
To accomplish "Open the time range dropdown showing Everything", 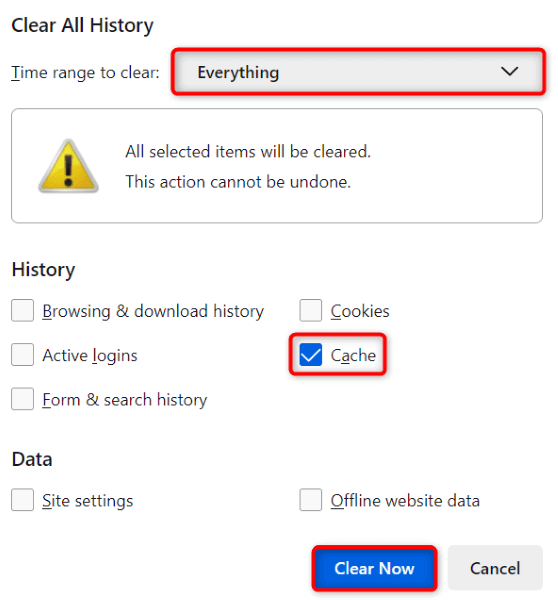I will click(359, 72).
